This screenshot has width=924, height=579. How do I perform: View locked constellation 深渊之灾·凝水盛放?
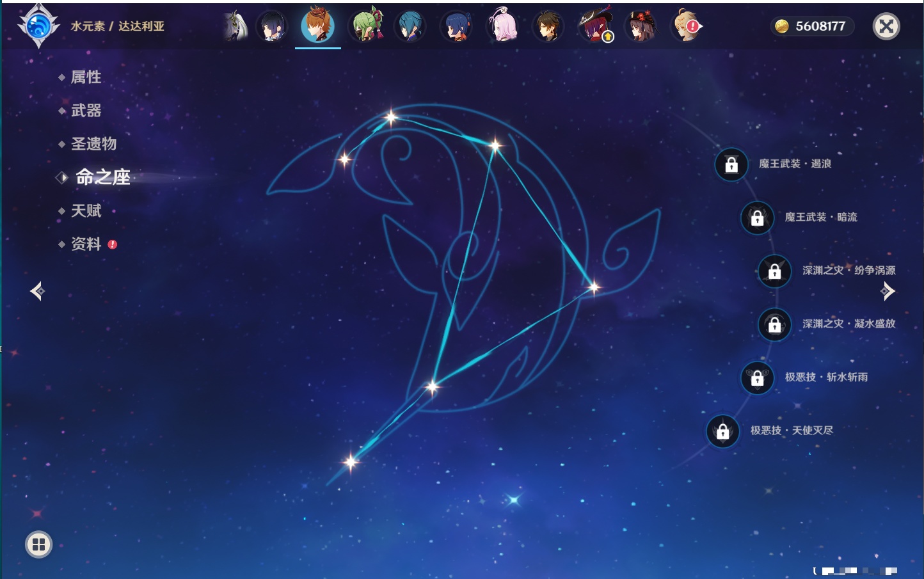click(x=775, y=324)
